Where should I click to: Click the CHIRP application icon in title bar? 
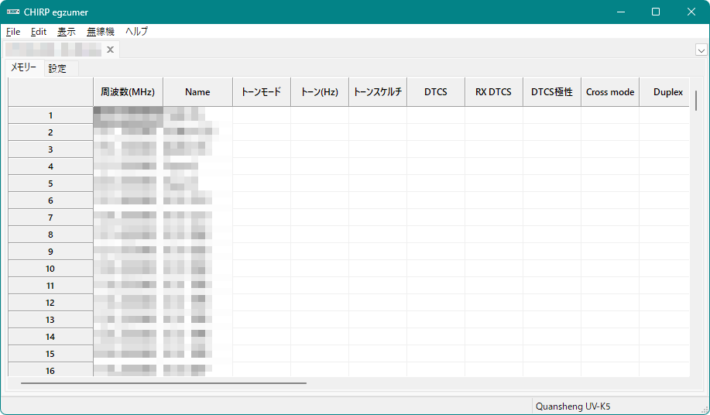12,11
